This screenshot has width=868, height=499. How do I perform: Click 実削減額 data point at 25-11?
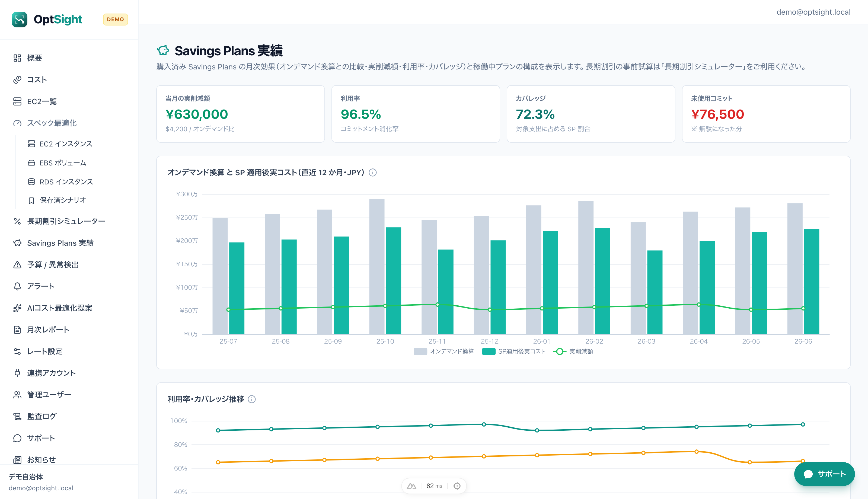[437, 305]
